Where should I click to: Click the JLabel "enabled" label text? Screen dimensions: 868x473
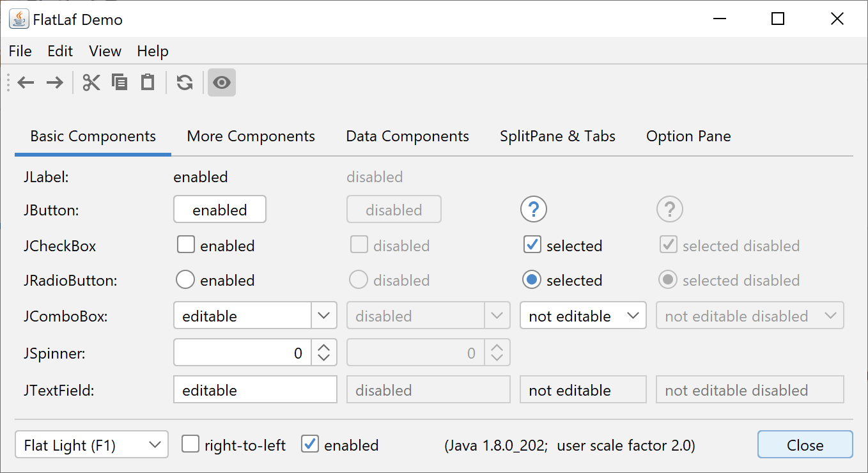pos(201,177)
